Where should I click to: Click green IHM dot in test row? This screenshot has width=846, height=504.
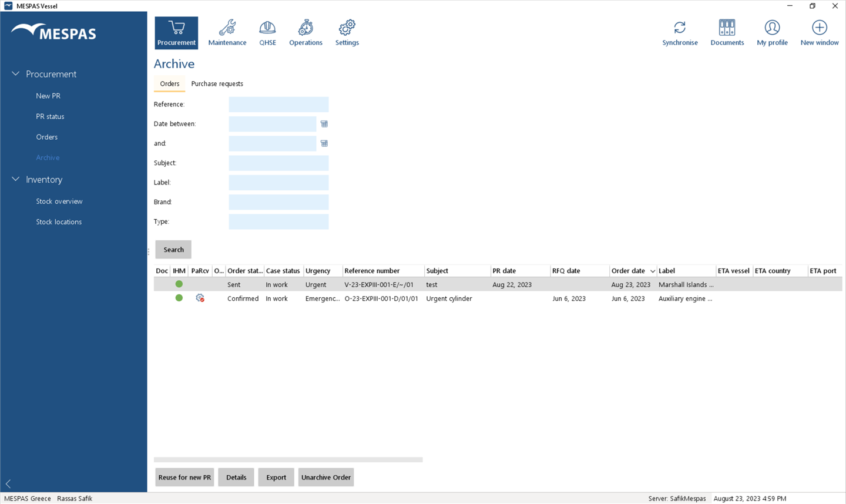(x=179, y=284)
